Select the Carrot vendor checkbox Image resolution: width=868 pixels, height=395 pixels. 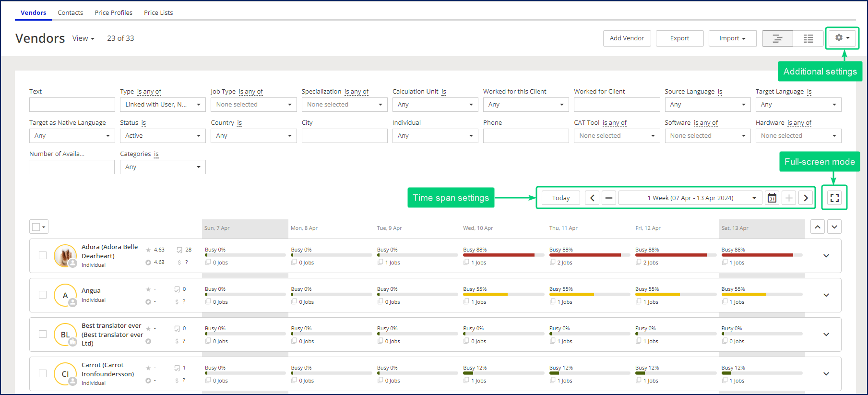(43, 373)
